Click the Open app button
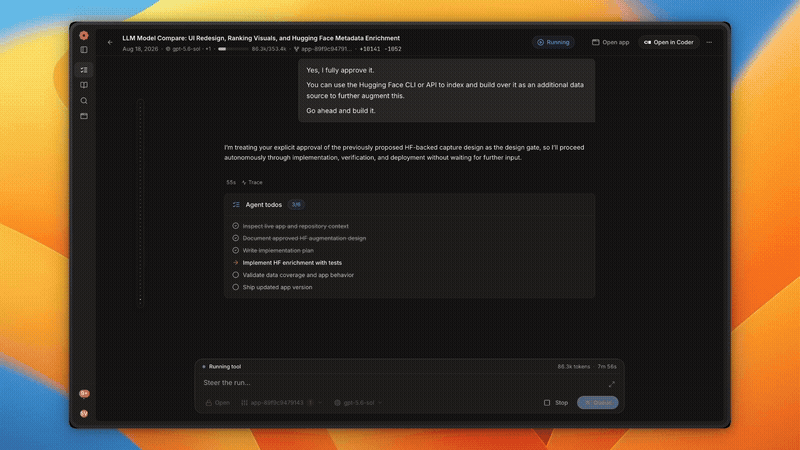Screen dimensions: 800x450 click(610, 42)
